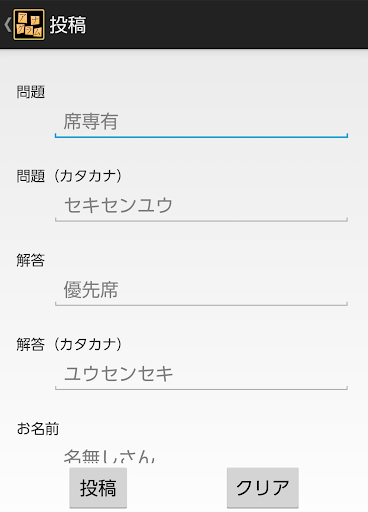Tap the 解答（カタカナ）label
Screen dimensions: 368x512
(x=69, y=344)
